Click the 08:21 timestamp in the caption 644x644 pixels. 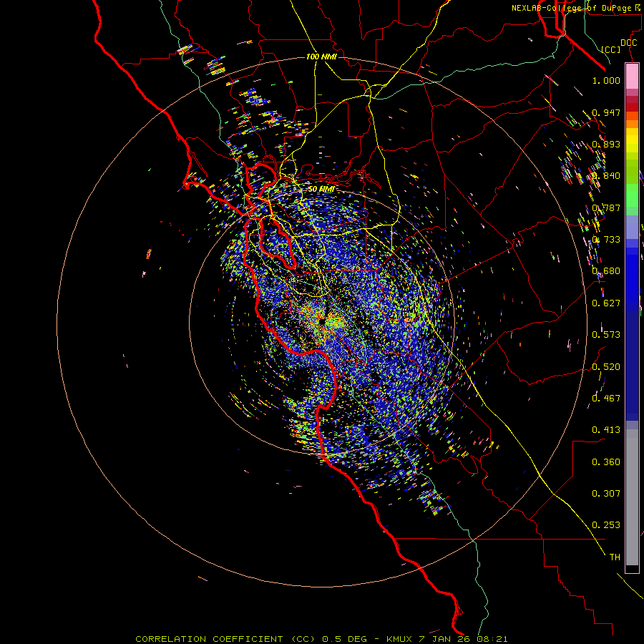pyautogui.click(x=492, y=639)
